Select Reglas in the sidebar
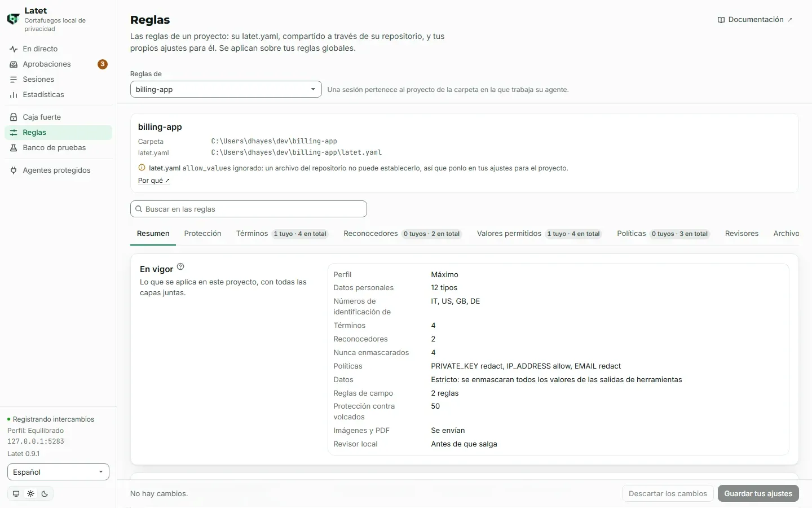The height and width of the screenshot is (508, 812). coord(58,133)
